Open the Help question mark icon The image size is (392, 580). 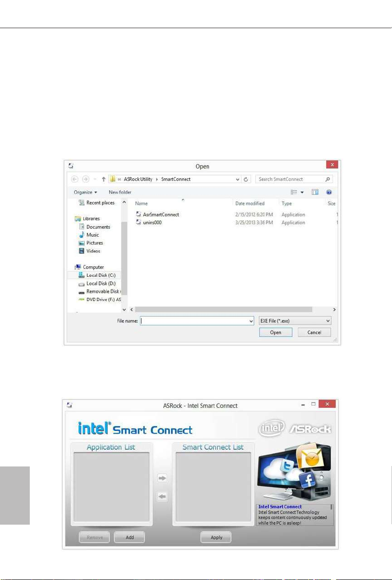(x=329, y=193)
